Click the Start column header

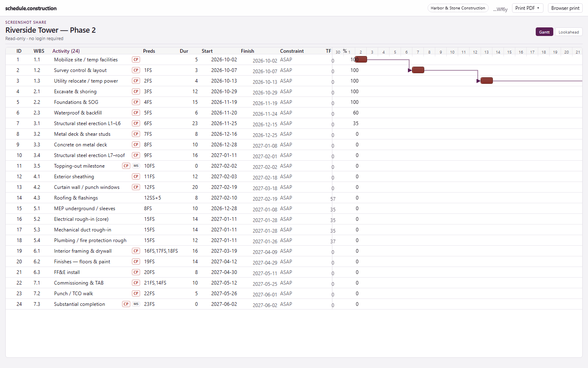click(207, 51)
